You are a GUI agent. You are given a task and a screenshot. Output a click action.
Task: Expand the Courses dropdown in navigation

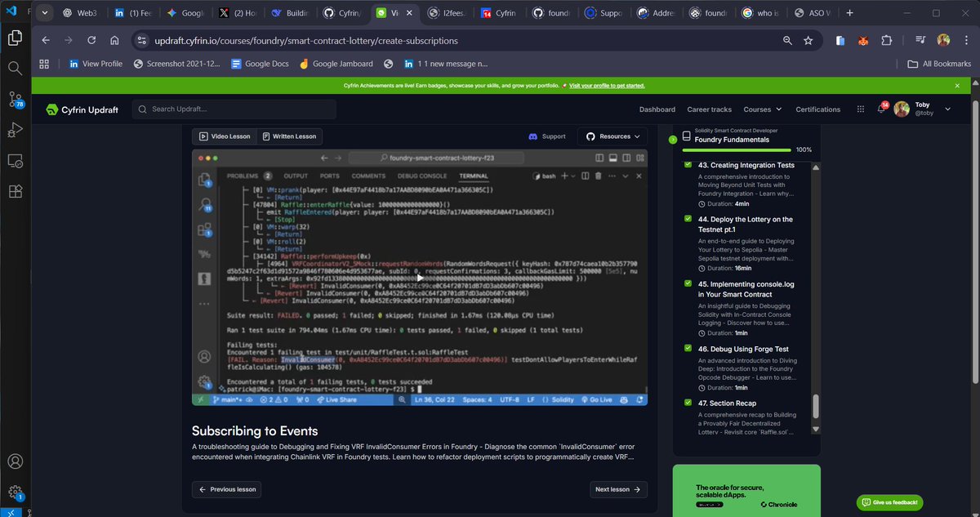coord(762,109)
